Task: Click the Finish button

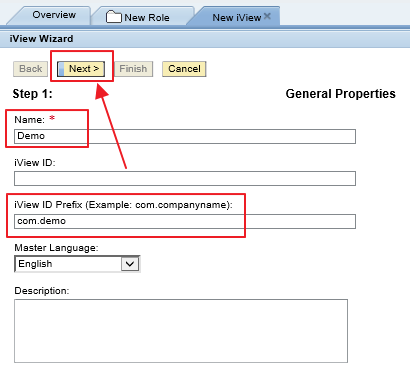Action: (x=133, y=69)
